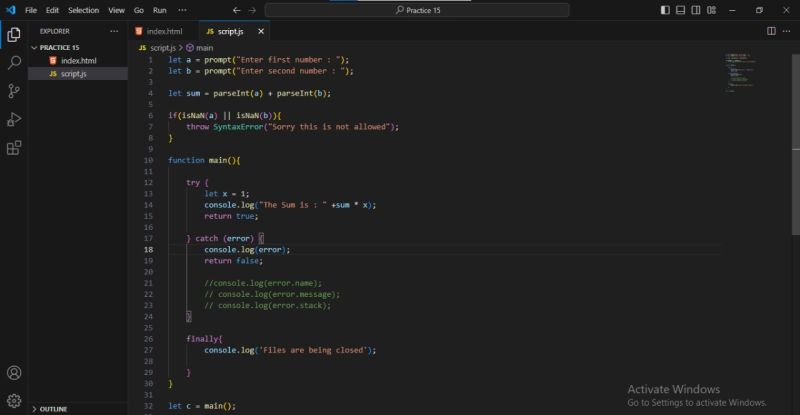
Task: Toggle the Secondary Side Bar visibility
Action: point(696,10)
